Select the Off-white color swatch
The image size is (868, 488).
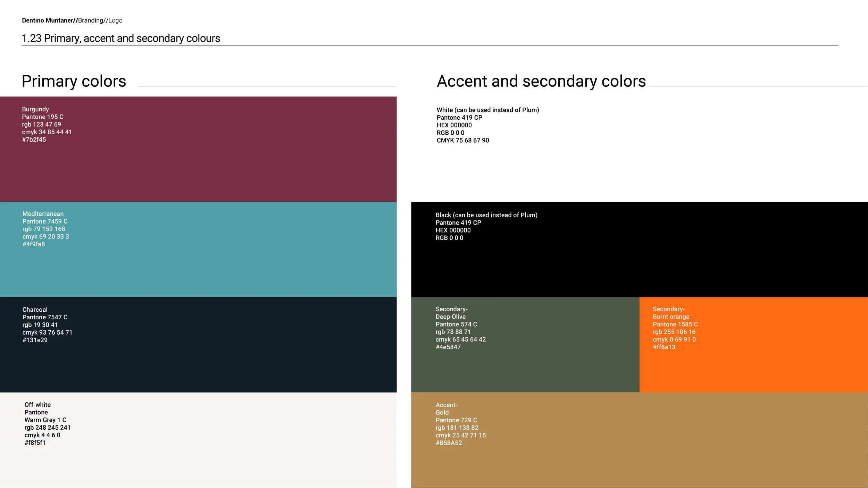click(198, 440)
